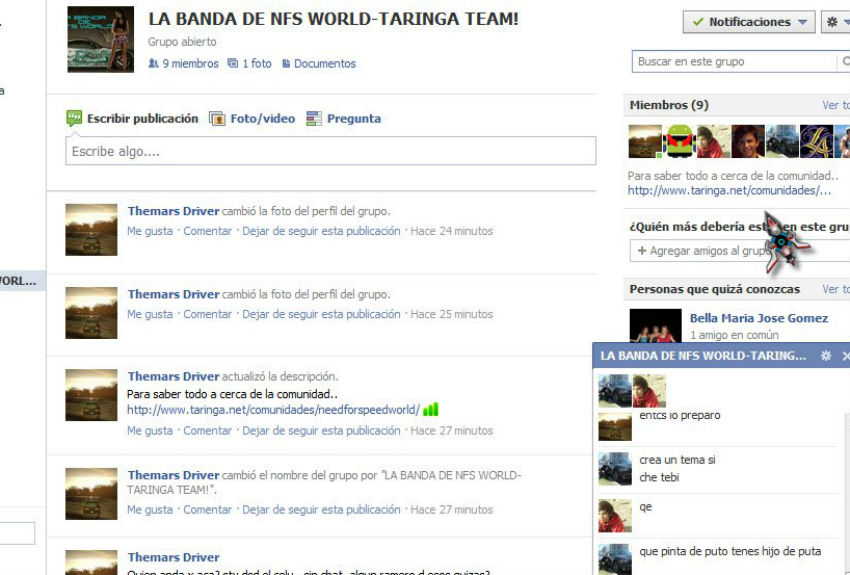Click the 'Buscar en este grupo' search field
The height and width of the screenshot is (575, 850).
tap(735, 61)
